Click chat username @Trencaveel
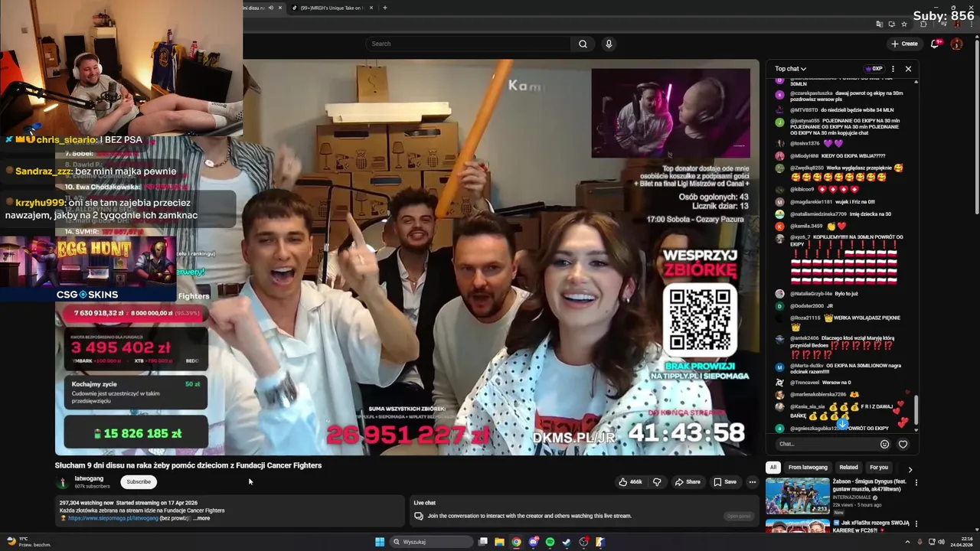This screenshot has height=551, width=980. [805, 382]
